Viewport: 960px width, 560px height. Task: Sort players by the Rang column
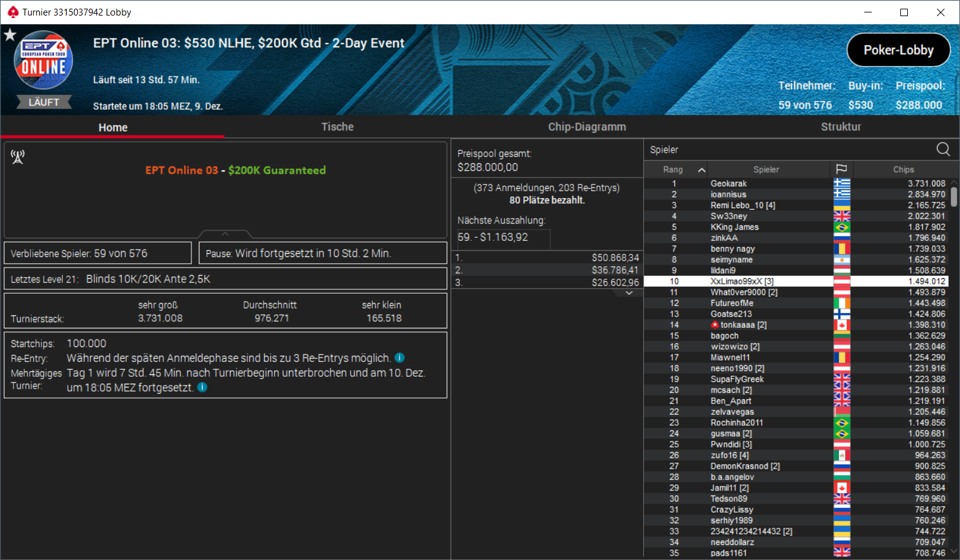pyautogui.click(x=675, y=169)
